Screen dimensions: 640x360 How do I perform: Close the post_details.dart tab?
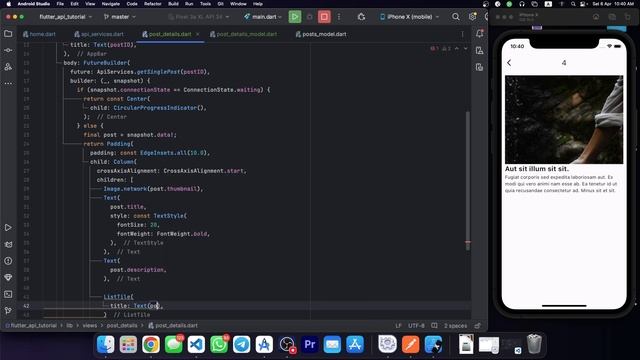[198, 34]
